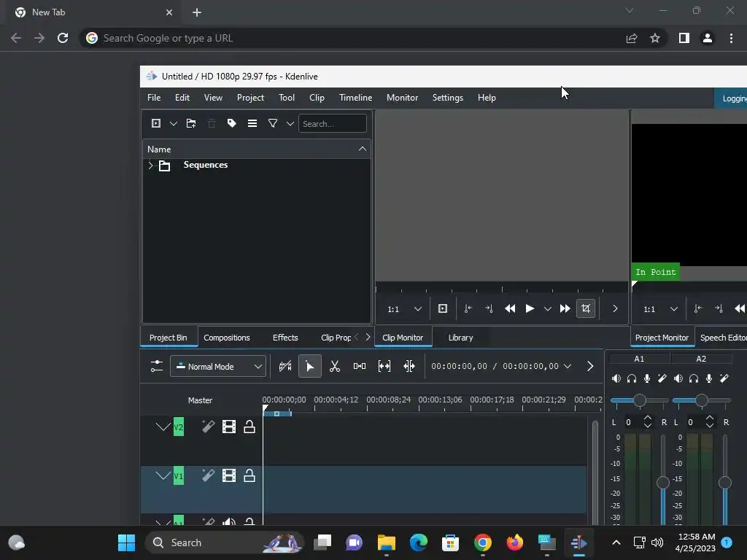Viewport: 747px width, 560px height.
Task: Open the Project menu
Action: 251,98
